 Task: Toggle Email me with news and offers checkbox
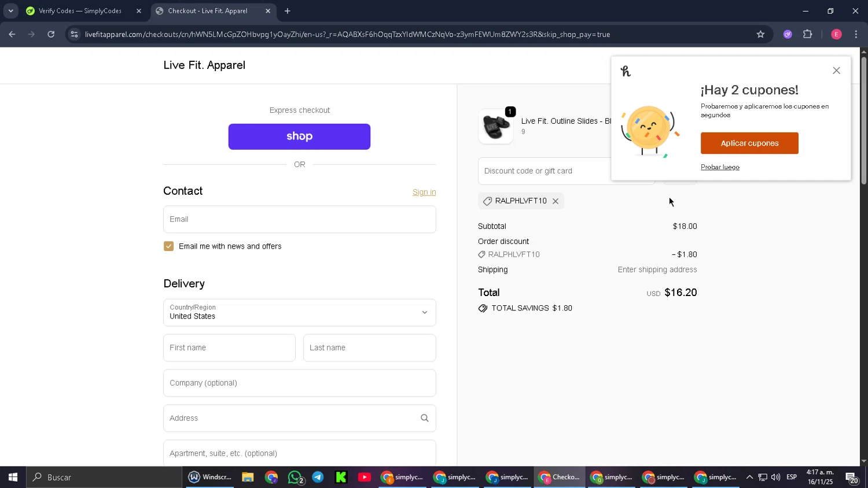pos(168,246)
